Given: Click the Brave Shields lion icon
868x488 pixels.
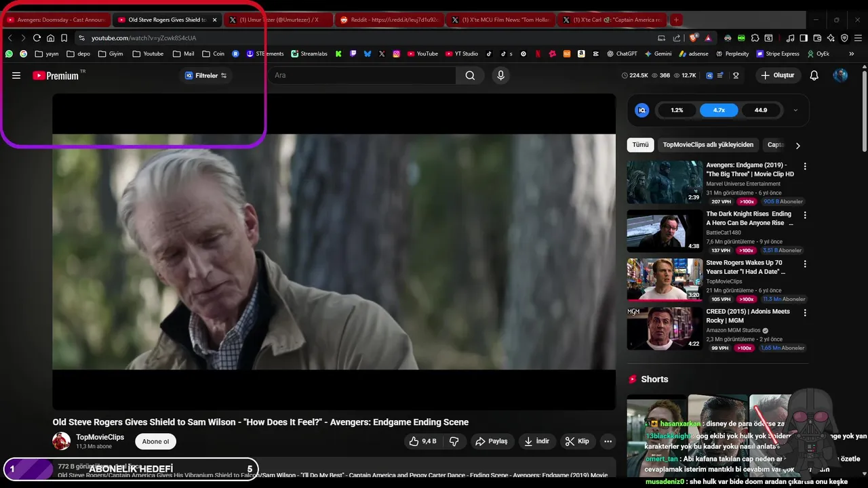Looking at the screenshot, I should coord(693,38).
